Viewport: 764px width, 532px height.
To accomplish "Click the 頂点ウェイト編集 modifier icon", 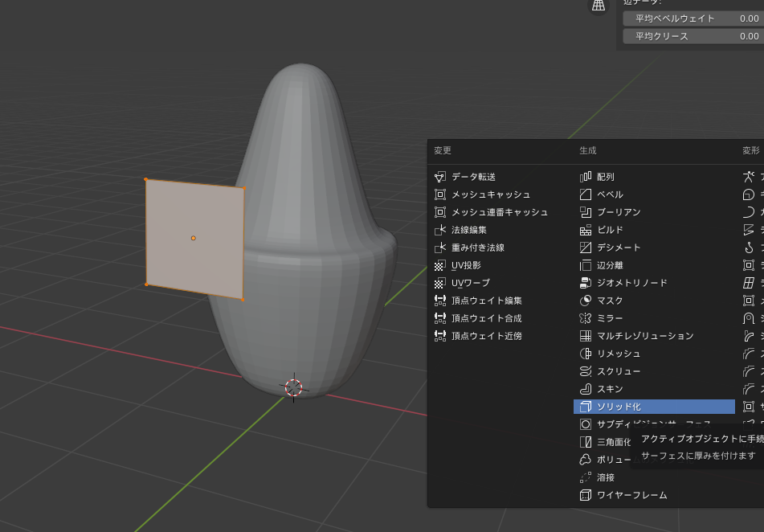I will [440, 301].
